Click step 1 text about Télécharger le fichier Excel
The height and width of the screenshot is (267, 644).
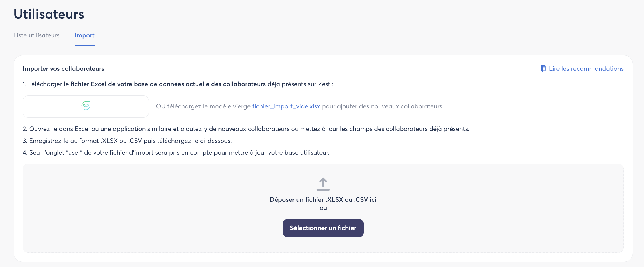point(178,84)
